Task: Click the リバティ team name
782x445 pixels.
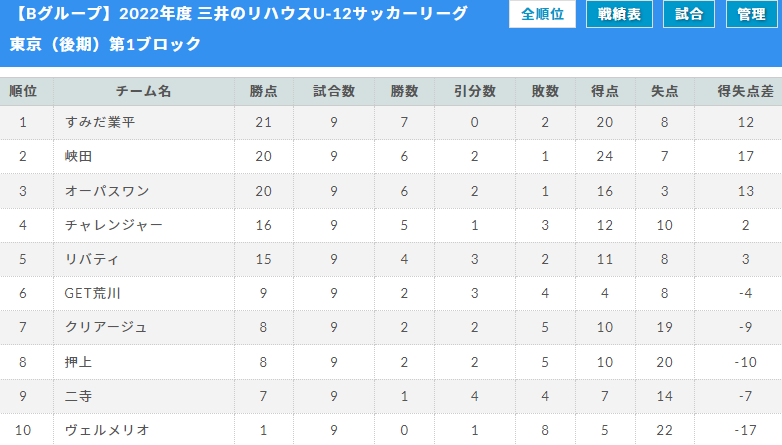Action: coord(92,259)
